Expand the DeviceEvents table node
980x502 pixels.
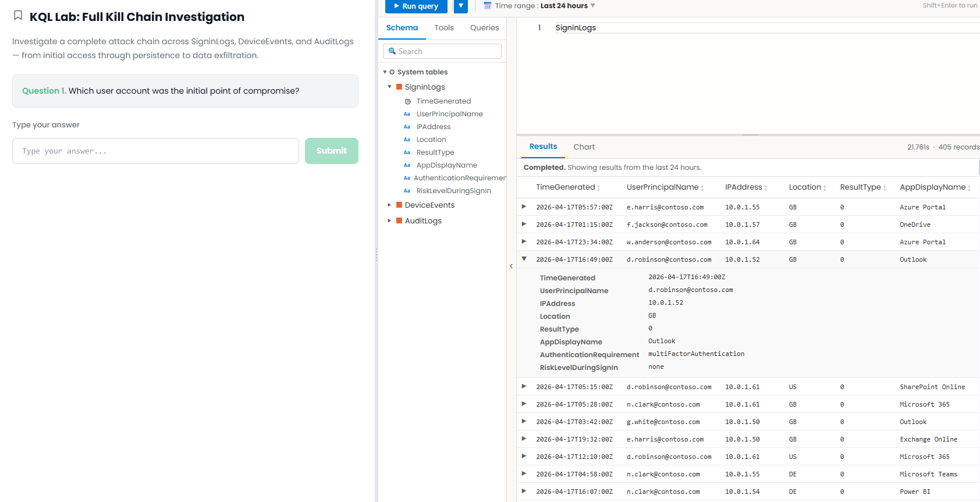pyautogui.click(x=389, y=205)
